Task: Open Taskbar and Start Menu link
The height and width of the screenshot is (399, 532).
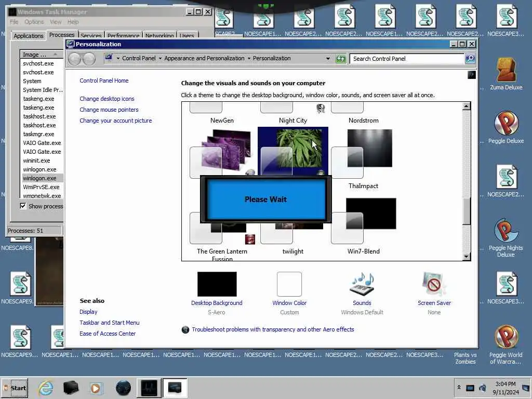Action: 109,323
